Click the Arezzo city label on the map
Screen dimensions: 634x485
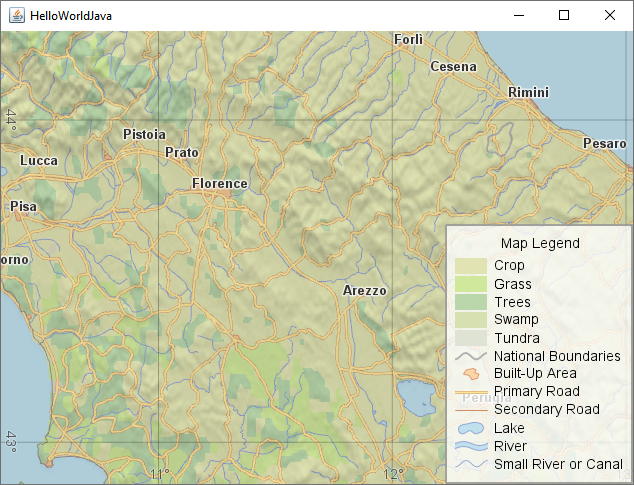364,291
